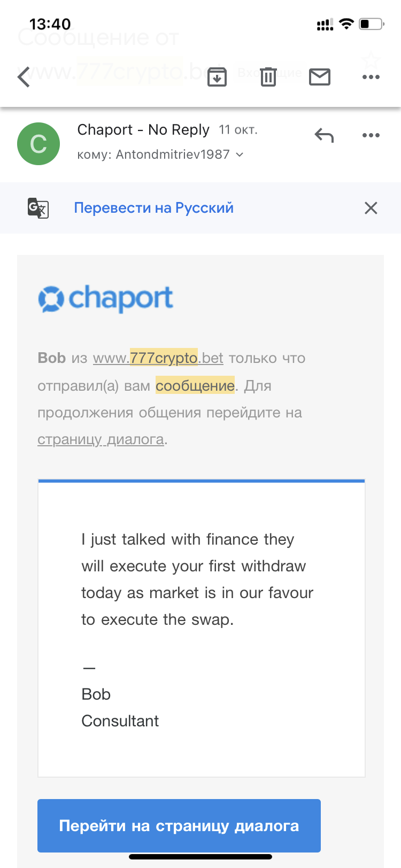Tap the quoted message text from Bob
401x868 pixels.
(x=197, y=579)
